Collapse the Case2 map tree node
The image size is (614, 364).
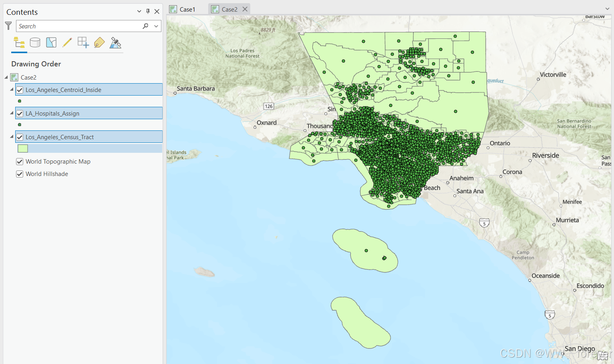(6, 77)
